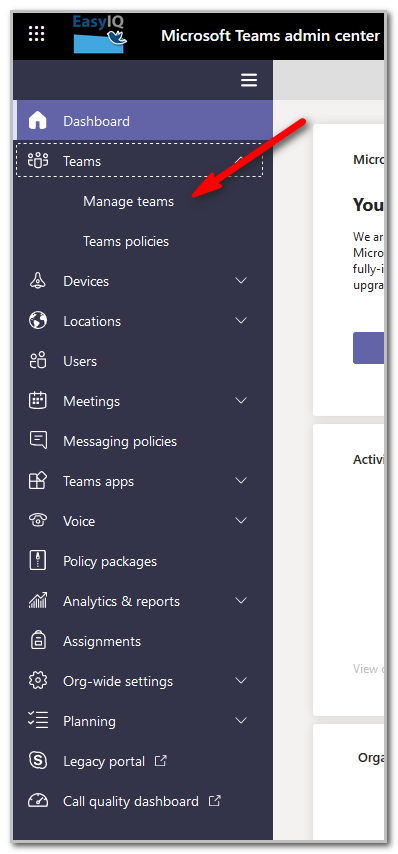This screenshot has width=398, height=854.
Task: Click the Planning menu label
Action: [x=89, y=722]
